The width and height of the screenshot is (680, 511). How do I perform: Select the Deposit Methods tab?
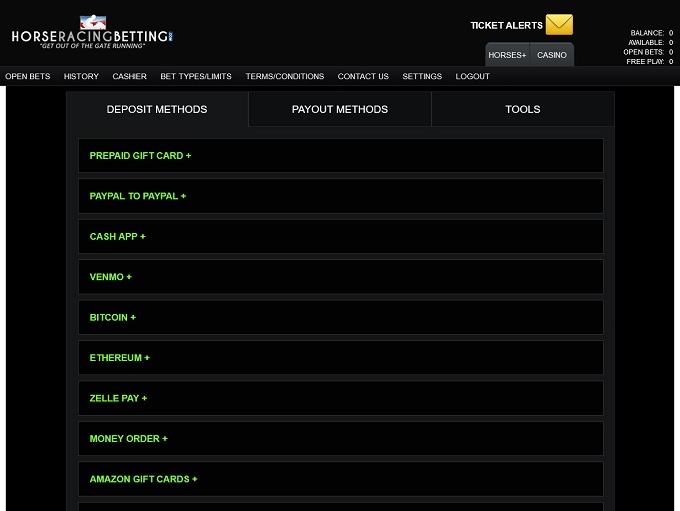[157, 109]
